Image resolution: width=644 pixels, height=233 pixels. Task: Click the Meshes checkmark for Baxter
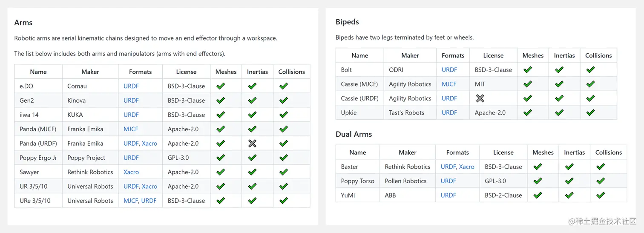click(538, 167)
